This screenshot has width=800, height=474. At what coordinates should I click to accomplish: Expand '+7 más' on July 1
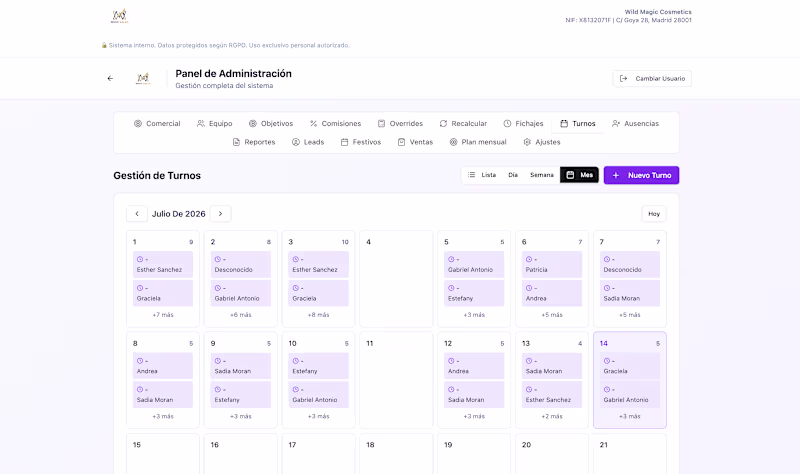point(163,315)
